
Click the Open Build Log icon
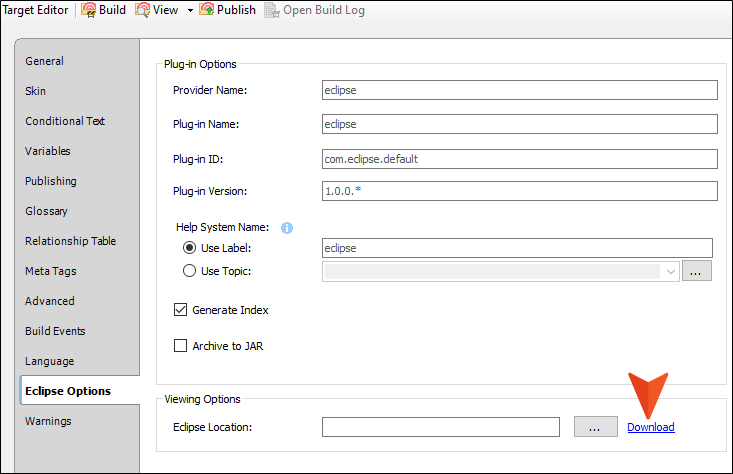click(x=272, y=10)
